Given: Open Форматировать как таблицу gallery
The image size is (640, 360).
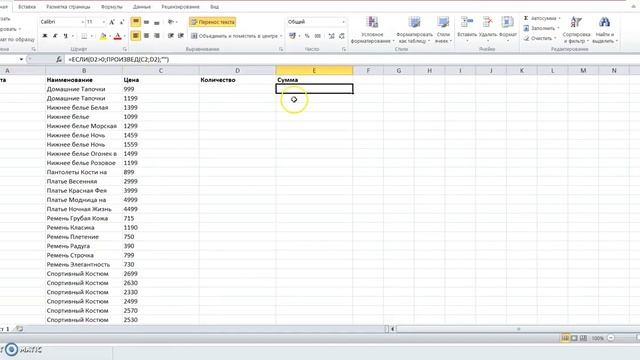Looking at the screenshot, I should pyautogui.click(x=414, y=30).
